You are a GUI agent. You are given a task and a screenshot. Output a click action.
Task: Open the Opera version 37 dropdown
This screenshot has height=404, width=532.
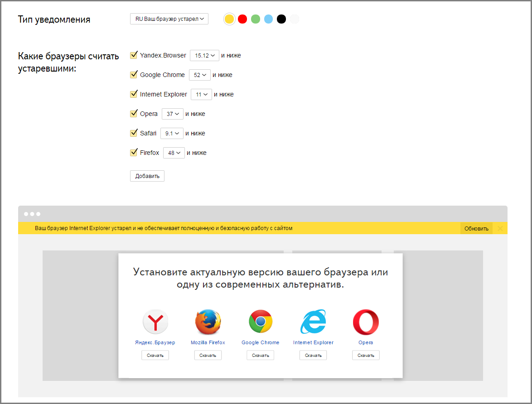(172, 114)
